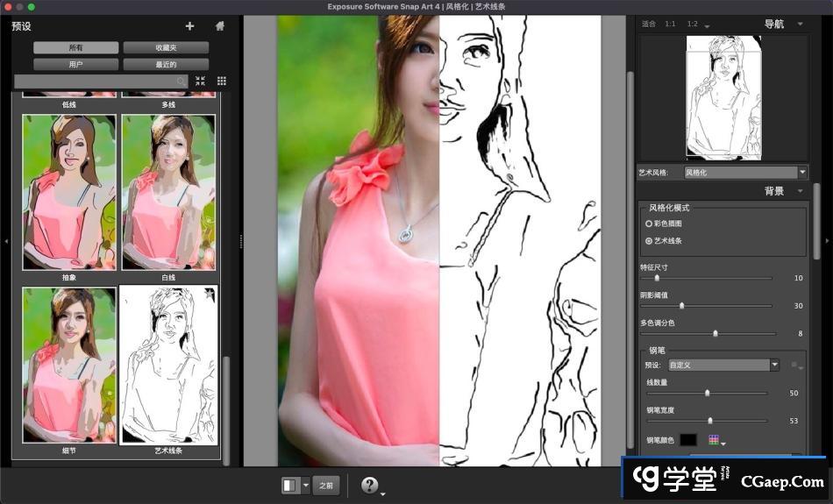Set zoom to 1:1 in navigator
Viewport: 833px width, 504px height.
[670, 25]
